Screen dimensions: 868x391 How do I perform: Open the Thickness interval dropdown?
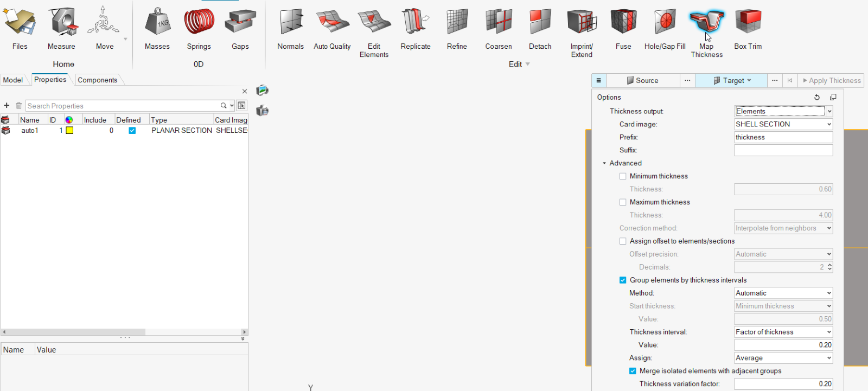tap(783, 332)
